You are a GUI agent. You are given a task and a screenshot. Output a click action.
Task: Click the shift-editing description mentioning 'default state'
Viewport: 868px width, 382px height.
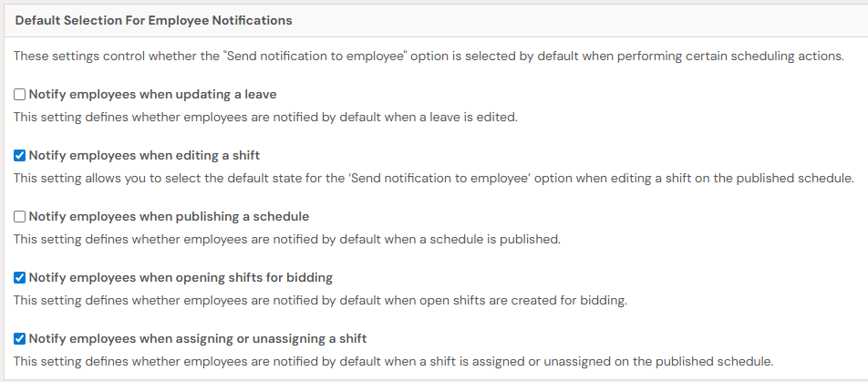(433, 178)
